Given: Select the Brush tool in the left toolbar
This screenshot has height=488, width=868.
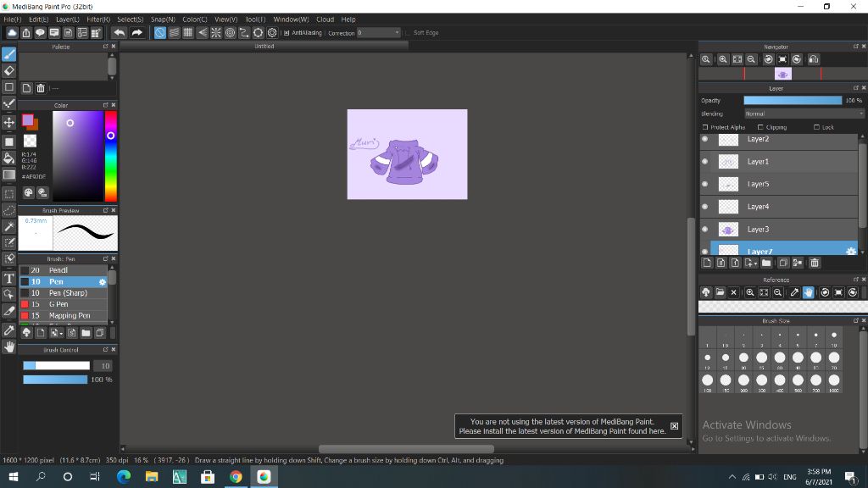Looking at the screenshot, I should click(8, 54).
